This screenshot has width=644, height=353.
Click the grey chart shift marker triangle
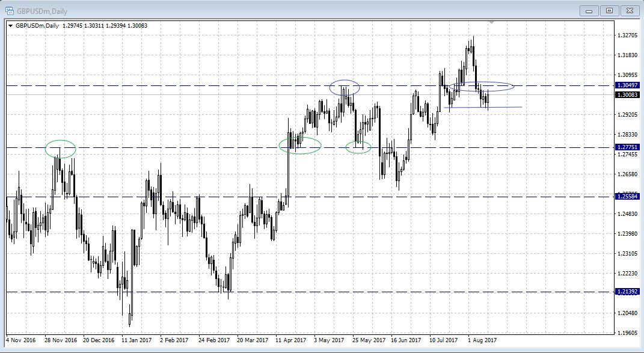pos(492,22)
